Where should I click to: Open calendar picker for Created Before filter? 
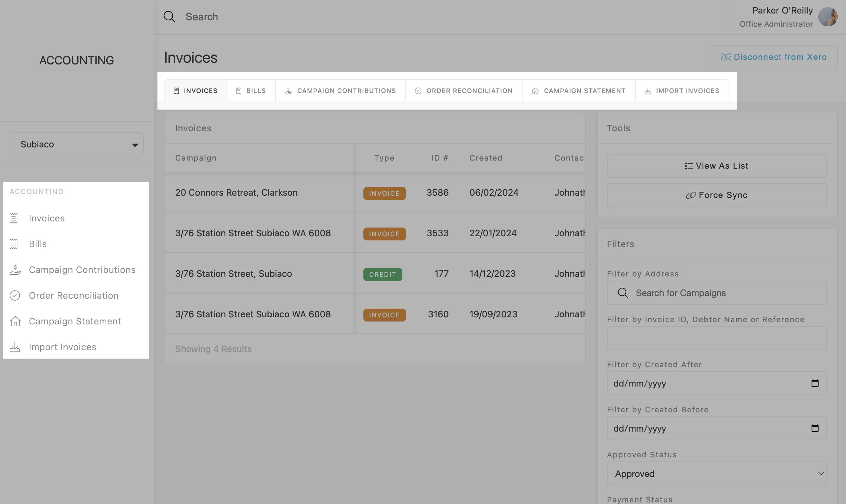815,428
